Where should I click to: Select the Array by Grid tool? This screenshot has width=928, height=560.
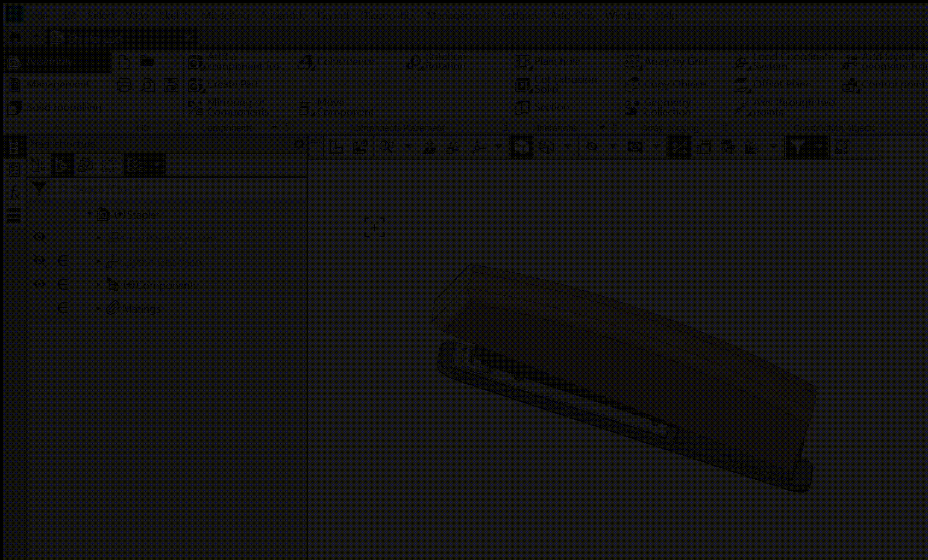click(x=632, y=61)
